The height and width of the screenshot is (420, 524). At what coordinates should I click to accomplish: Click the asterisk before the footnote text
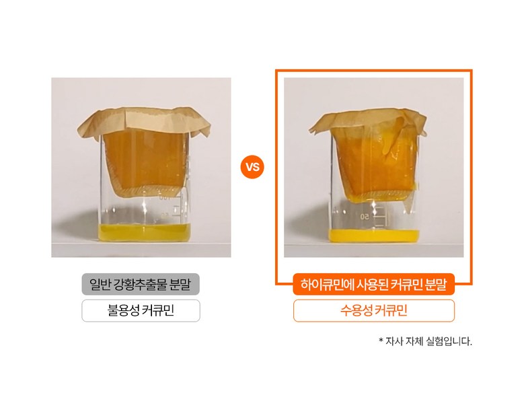click(381, 341)
